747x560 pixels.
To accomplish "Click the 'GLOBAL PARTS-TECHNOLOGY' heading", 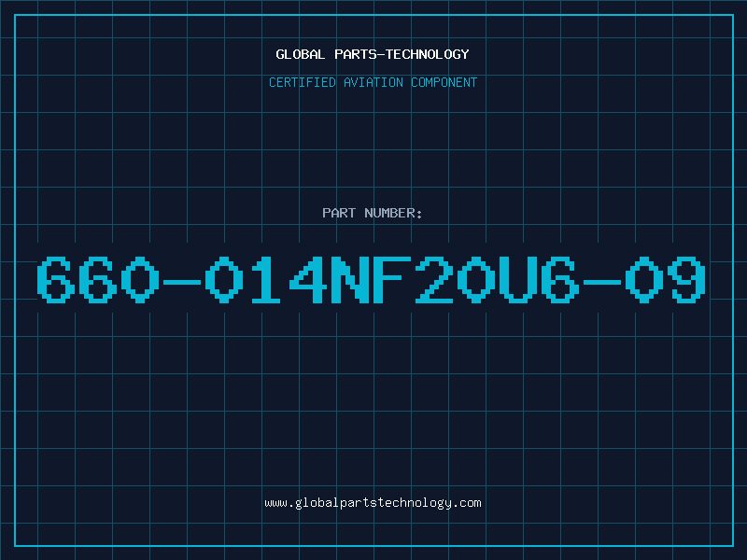I will 373,54.
